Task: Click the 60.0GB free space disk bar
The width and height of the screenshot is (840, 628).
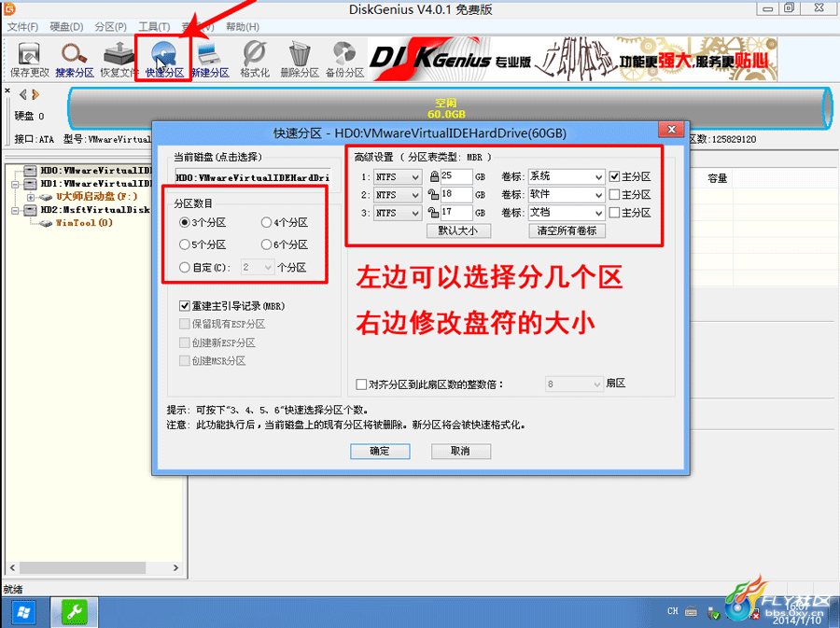Action: [x=450, y=107]
